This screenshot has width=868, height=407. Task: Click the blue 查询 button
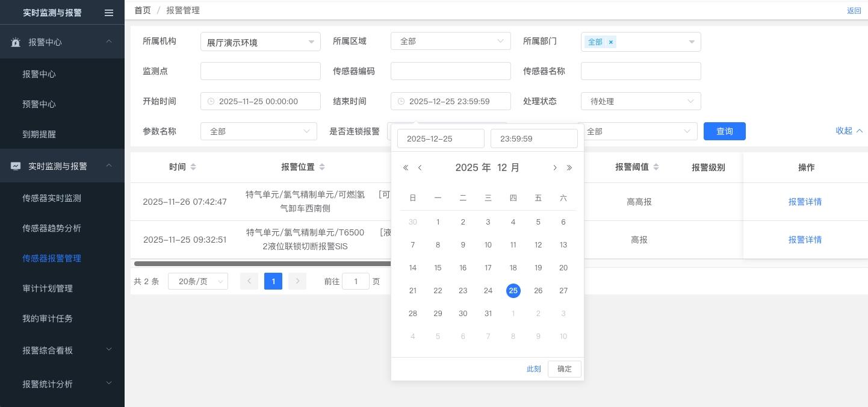click(x=724, y=131)
